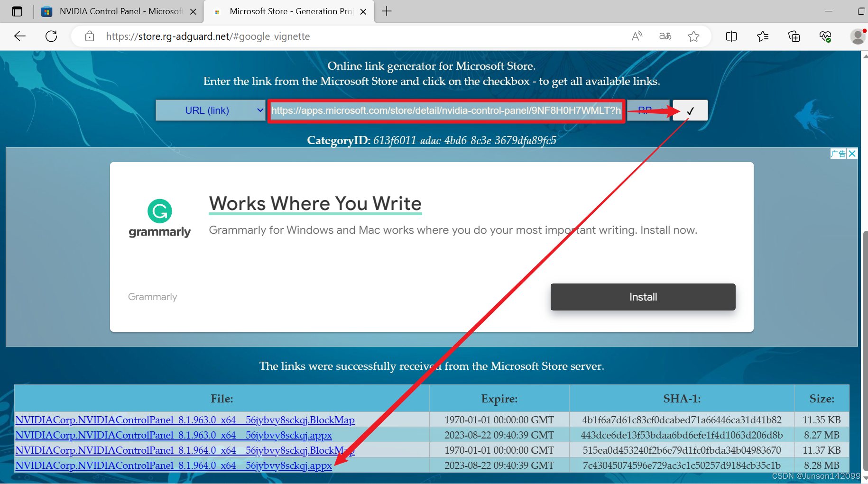Toggle split screen view
Image resolution: width=868 pixels, height=484 pixels.
point(731,36)
